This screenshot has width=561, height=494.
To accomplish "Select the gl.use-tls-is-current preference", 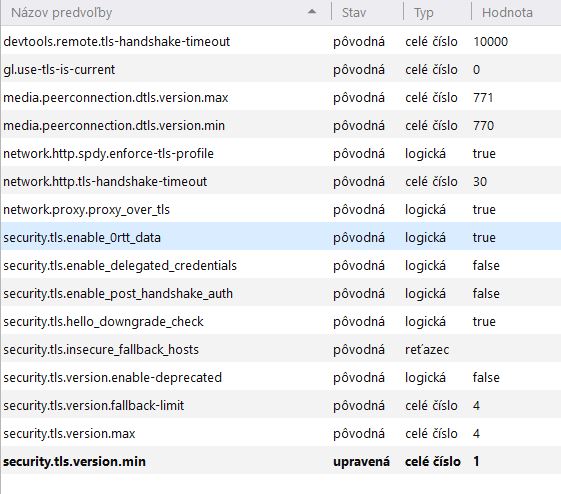I will (x=281, y=69).
